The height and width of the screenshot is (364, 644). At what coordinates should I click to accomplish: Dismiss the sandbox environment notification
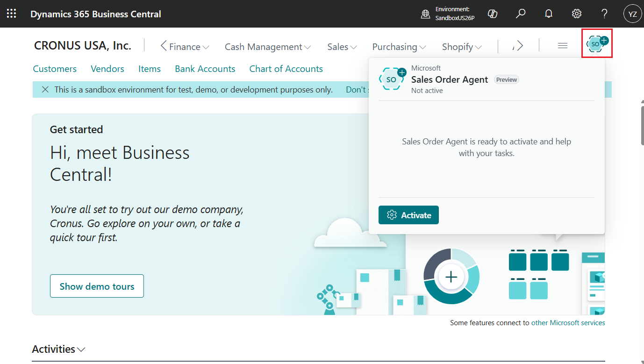click(45, 89)
